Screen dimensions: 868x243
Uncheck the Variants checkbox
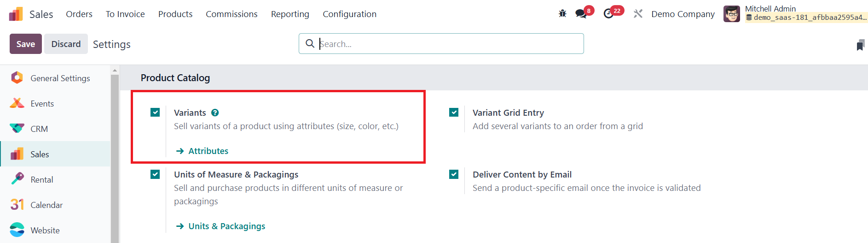155,113
